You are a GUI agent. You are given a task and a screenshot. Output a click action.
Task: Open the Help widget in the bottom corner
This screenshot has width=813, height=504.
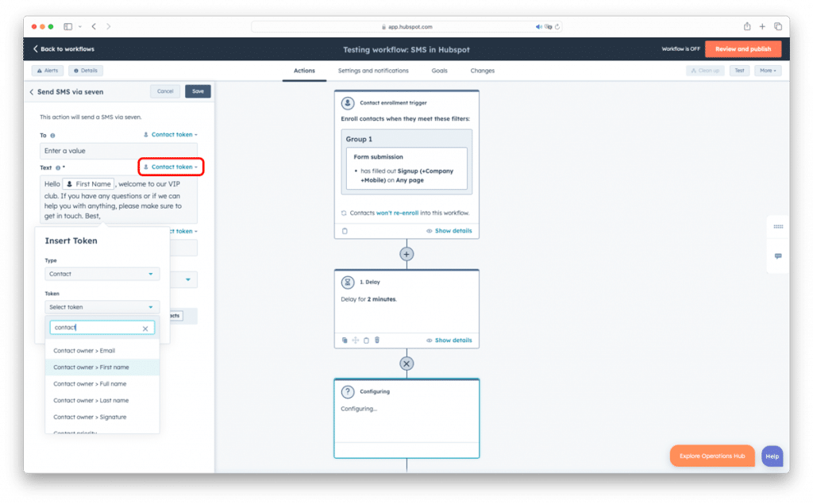point(771,456)
